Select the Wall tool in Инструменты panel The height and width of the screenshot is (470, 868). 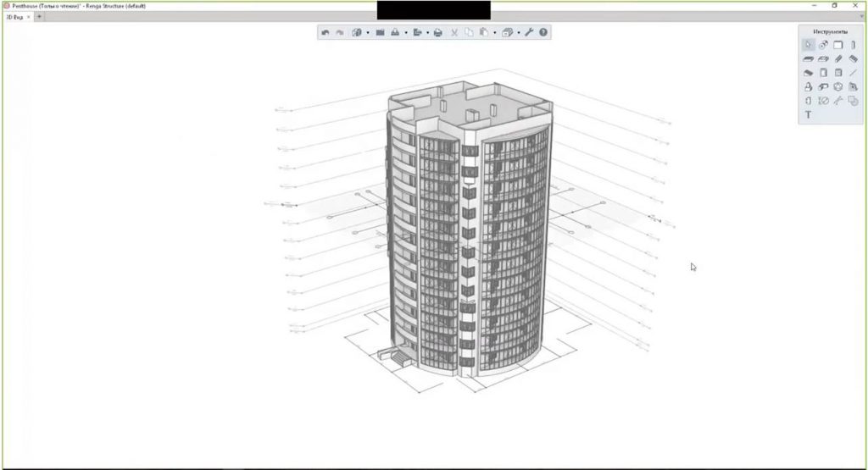click(837, 45)
